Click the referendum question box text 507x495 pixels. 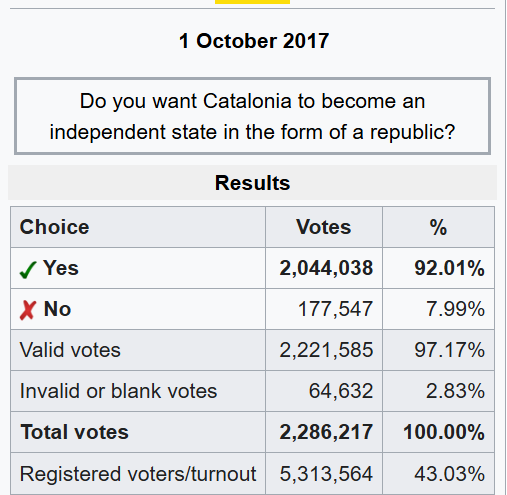[x=252, y=116]
